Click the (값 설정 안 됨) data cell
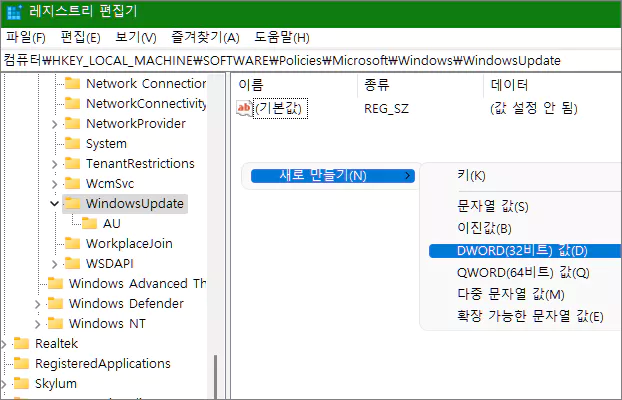 click(534, 108)
